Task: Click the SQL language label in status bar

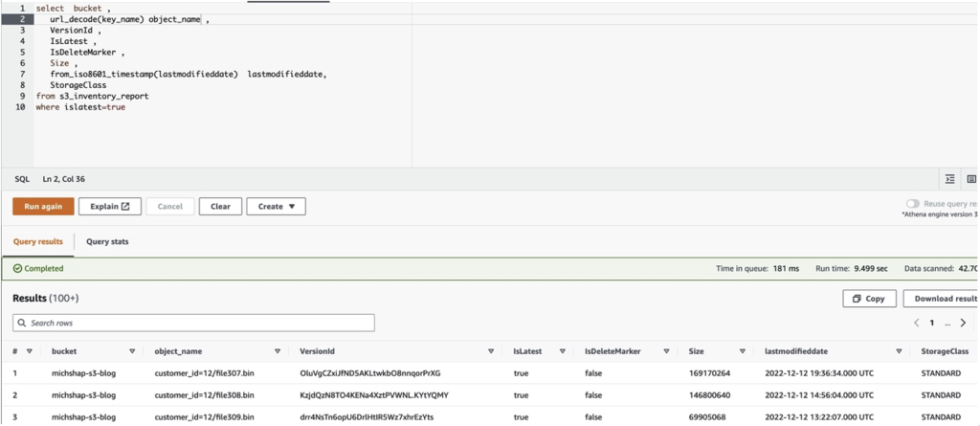Action: click(22, 179)
